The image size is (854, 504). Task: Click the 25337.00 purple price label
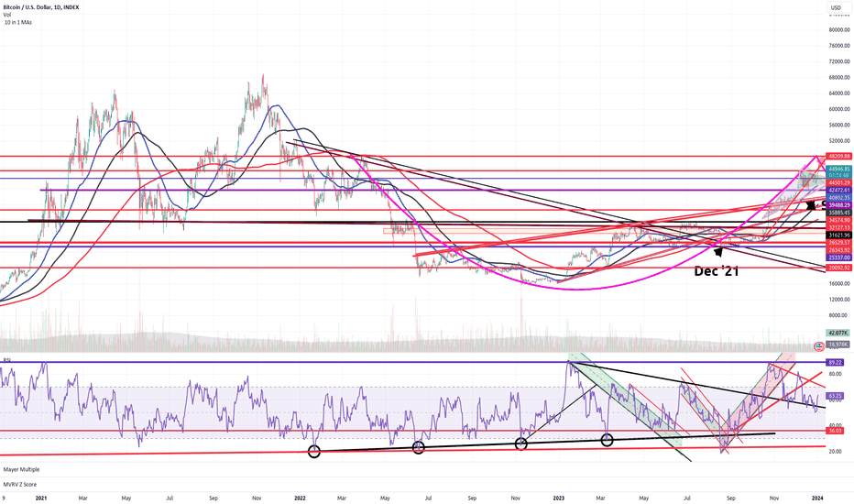pos(838,257)
